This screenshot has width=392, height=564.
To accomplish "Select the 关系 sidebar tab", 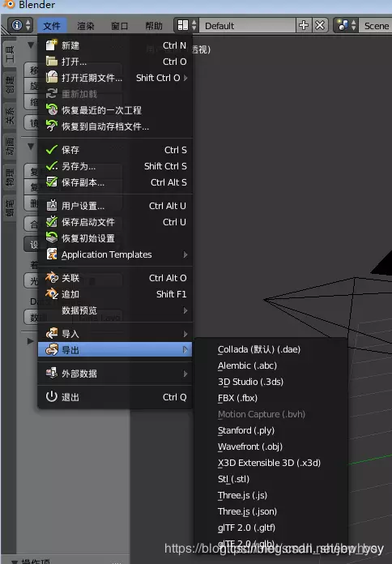I will click(10, 115).
